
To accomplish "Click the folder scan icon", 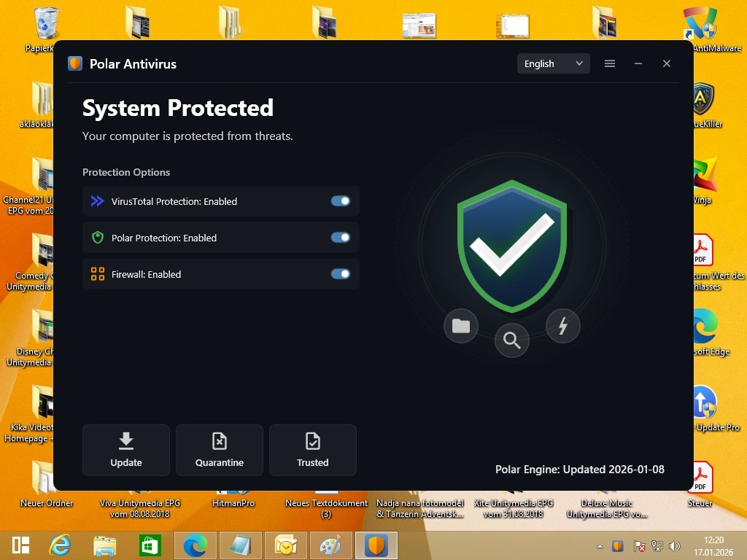I will 461,326.
